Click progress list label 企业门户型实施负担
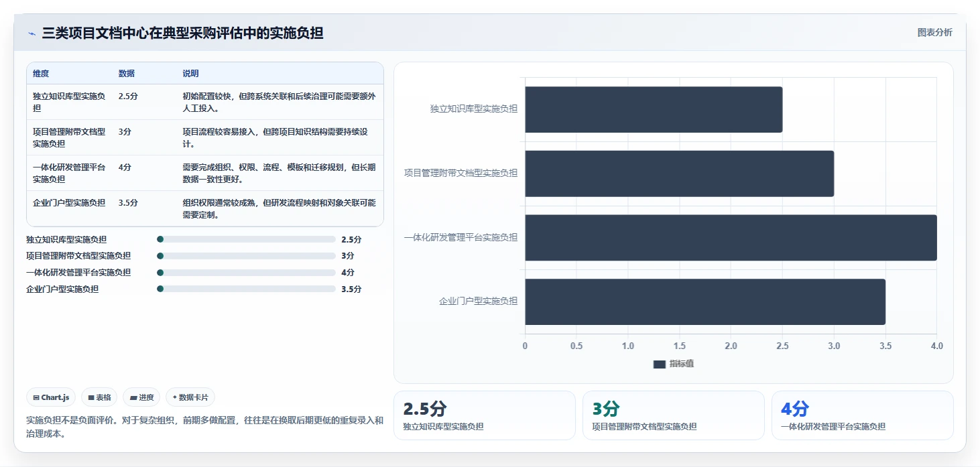 [62, 289]
